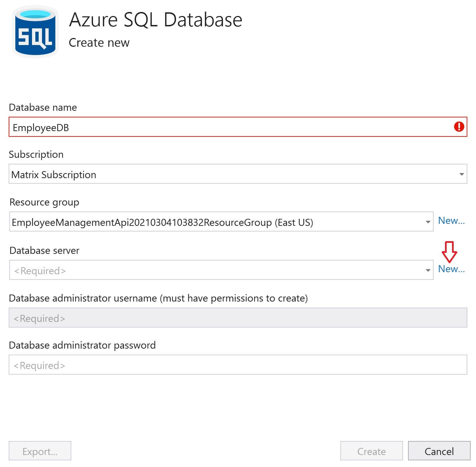Click the 'Azure SQL Database' heading text

tap(156, 19)
